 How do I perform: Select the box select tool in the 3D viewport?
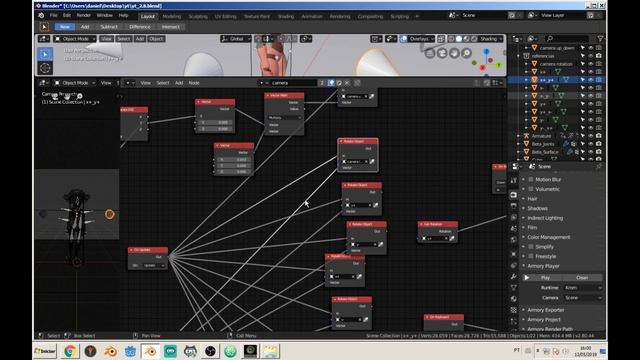(x=45, y=54)
